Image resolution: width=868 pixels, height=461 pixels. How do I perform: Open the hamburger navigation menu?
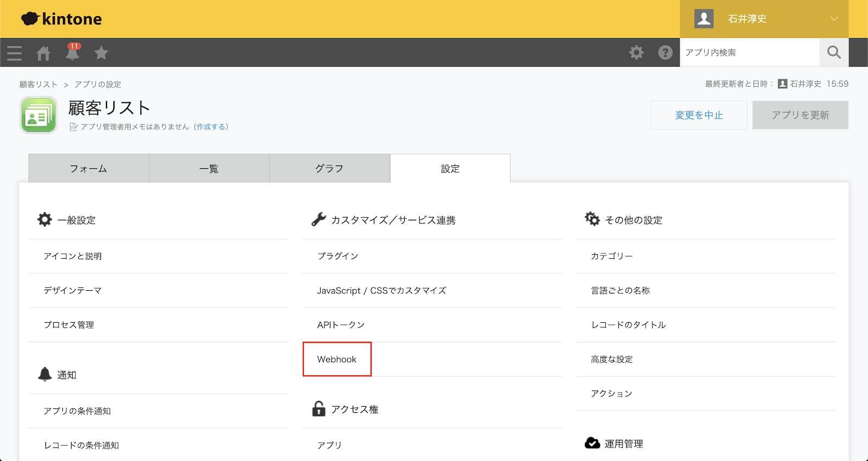click(15, 53)
